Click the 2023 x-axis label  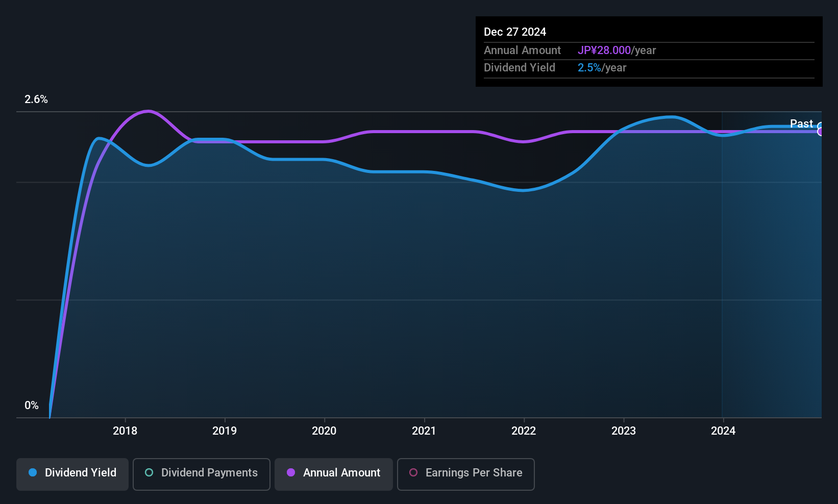click(x=624, y=431)
